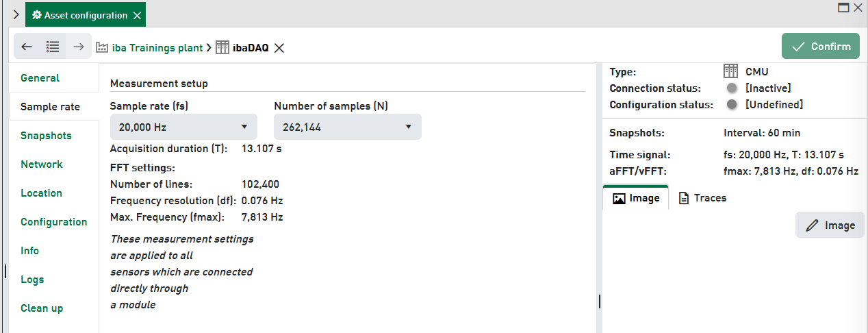Click the back arrow navigation button
The width and height of the screenshot is (868, 333).
coord(27,47)
